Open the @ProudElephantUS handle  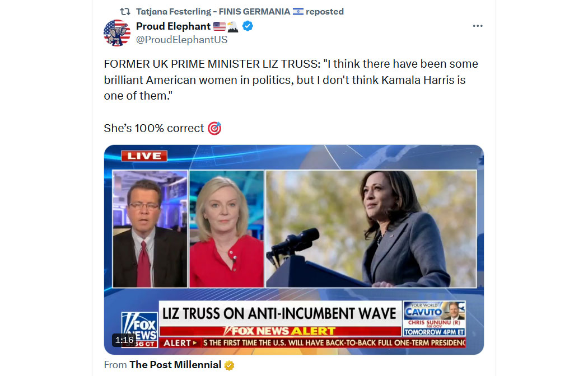point(181,40)
